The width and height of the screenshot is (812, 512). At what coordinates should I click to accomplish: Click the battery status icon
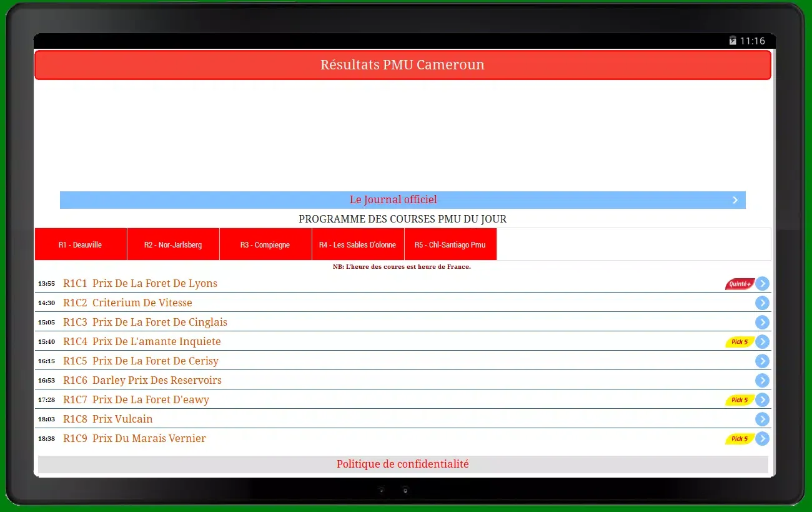point(733,41)
